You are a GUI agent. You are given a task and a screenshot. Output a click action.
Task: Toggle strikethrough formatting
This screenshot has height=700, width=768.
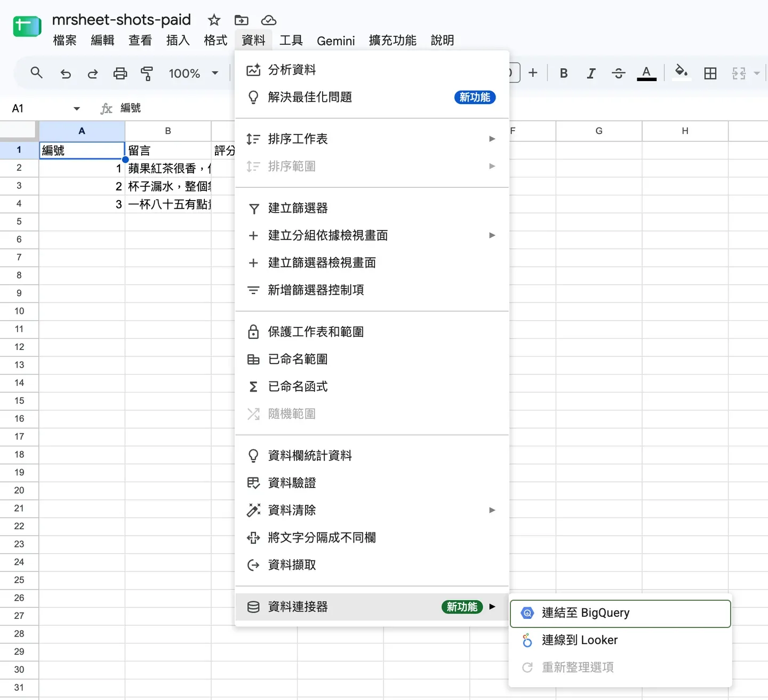(x=619, y=73)
